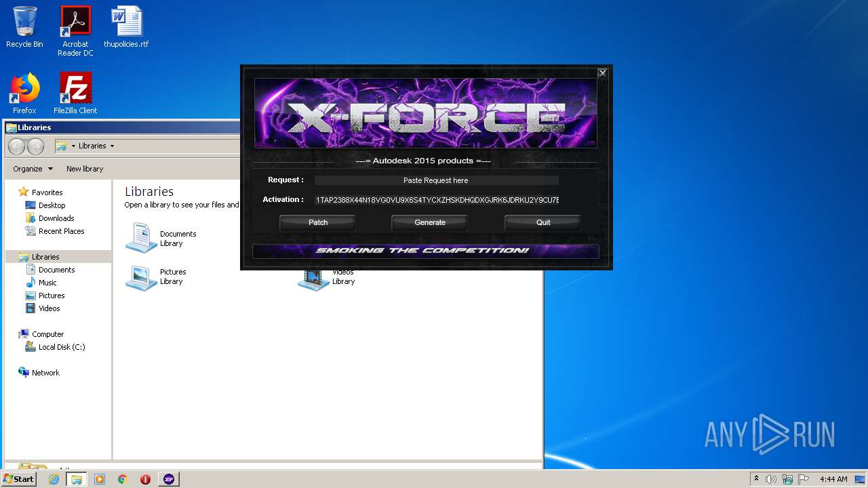The image size is (868, 488).
Task: Open the volume speaker tray icon
Action: click(771, 479)
